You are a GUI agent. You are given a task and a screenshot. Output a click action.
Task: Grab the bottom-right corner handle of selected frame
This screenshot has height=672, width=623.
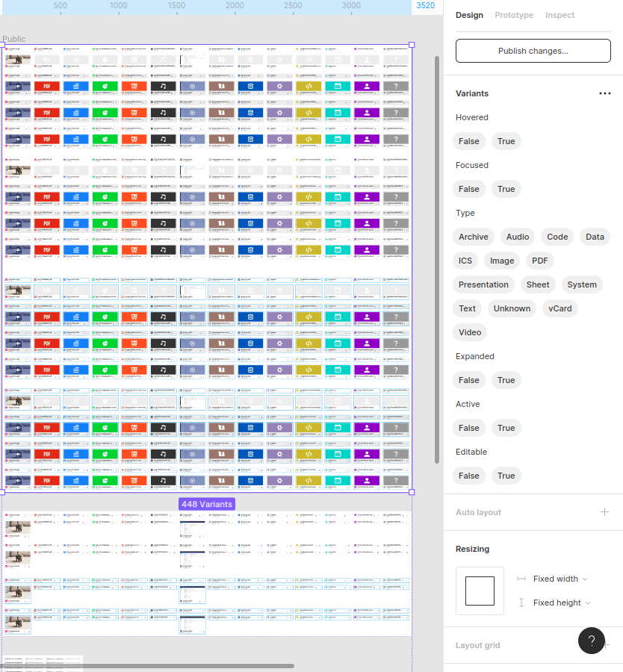(412, 492)
